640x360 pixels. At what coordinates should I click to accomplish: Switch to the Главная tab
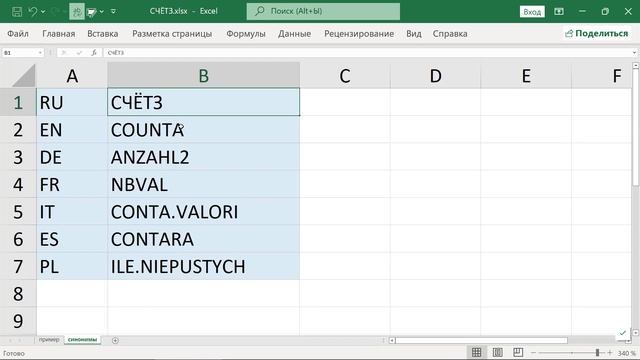tap(58, 34)
